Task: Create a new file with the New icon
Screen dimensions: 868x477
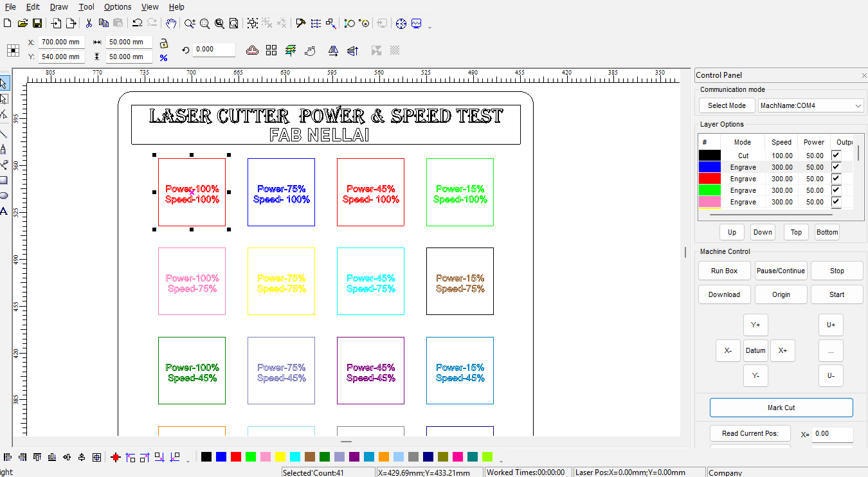Action: pos(8,23)
